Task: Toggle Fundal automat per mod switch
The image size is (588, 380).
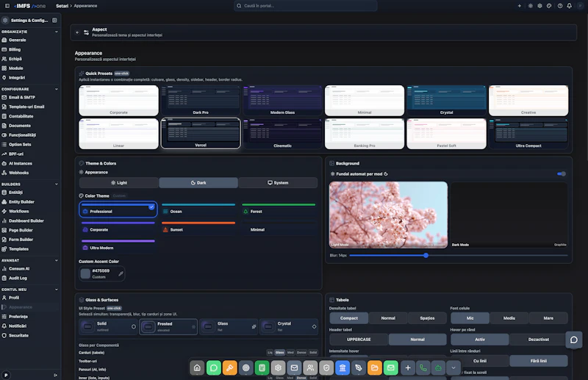Action: coord(562,173)
